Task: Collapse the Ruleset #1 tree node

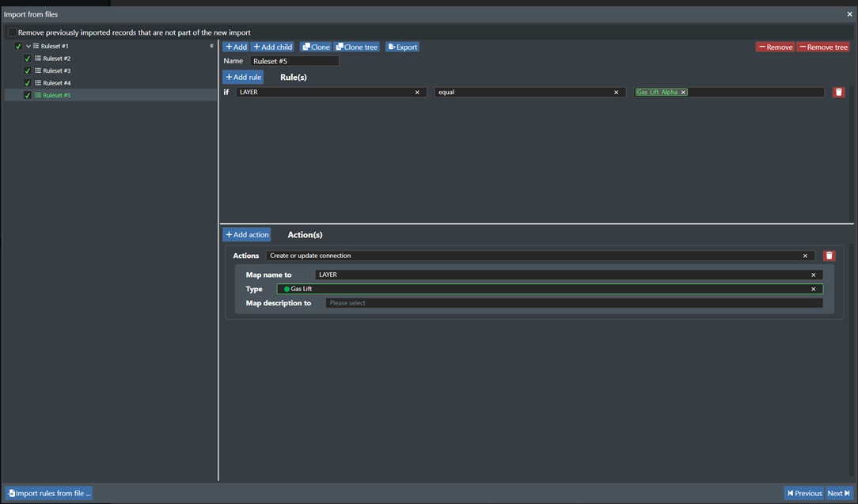Action: point(28,46)
